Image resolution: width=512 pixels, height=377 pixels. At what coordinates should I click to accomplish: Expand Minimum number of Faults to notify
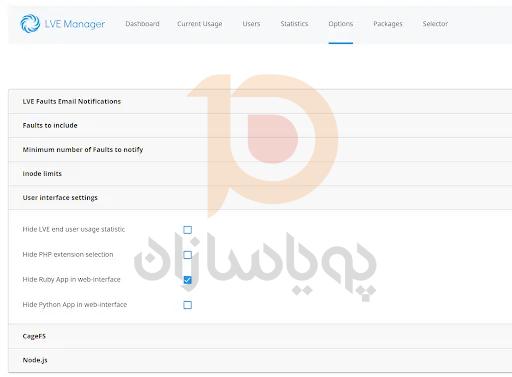[260, 149]
